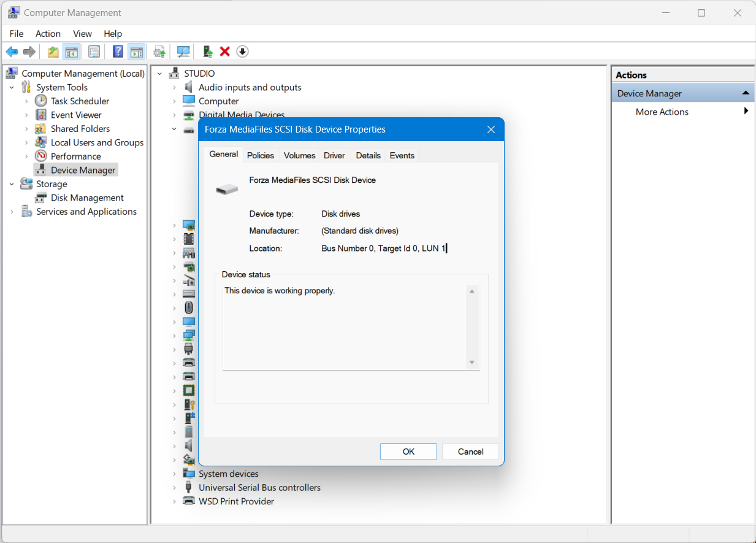Open the Action menu
756x543 pixels.
48,34
